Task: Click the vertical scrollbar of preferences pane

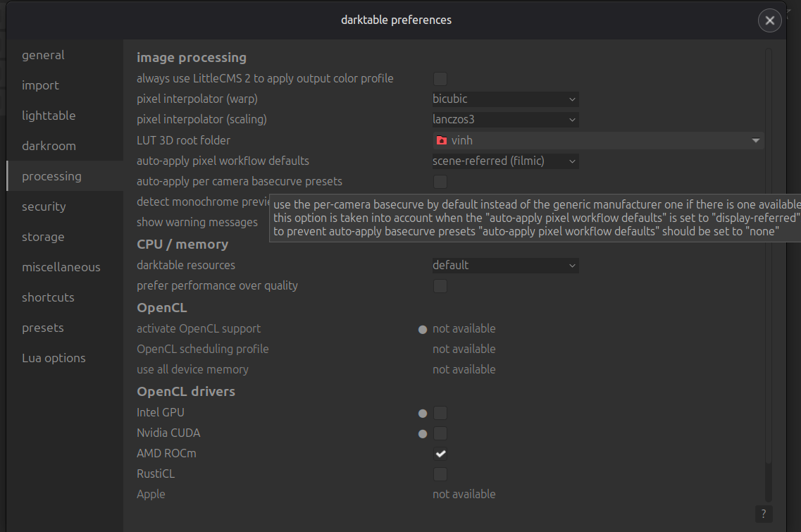Action: [x=768, y=268]
